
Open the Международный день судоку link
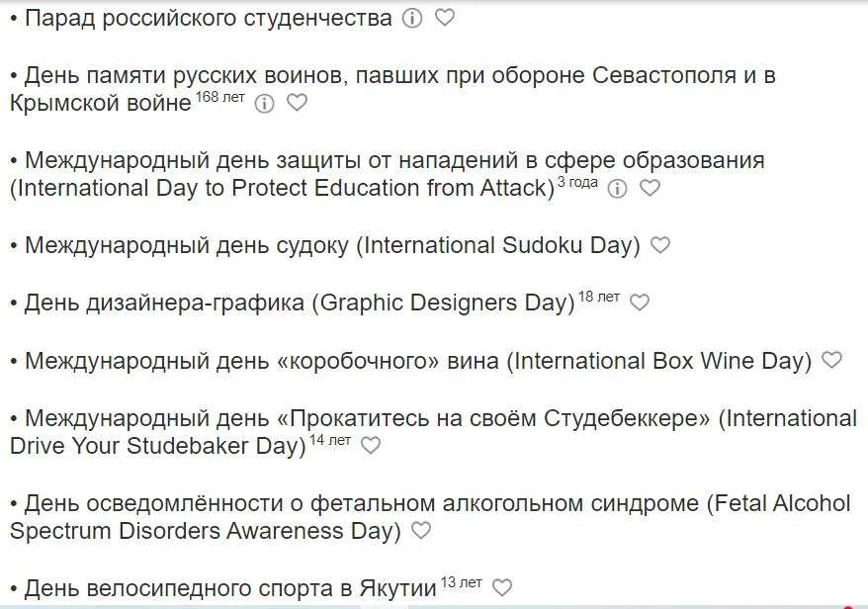point(326,245)
